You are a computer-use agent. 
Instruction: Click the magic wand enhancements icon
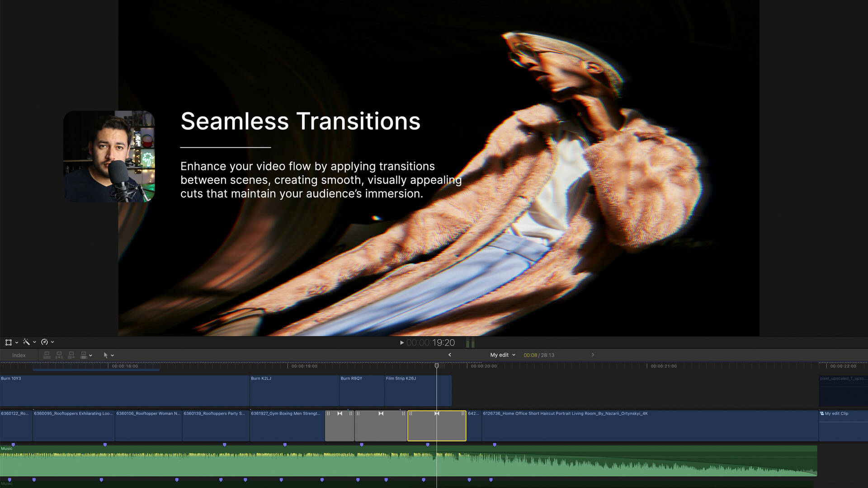tap(26, 342)
